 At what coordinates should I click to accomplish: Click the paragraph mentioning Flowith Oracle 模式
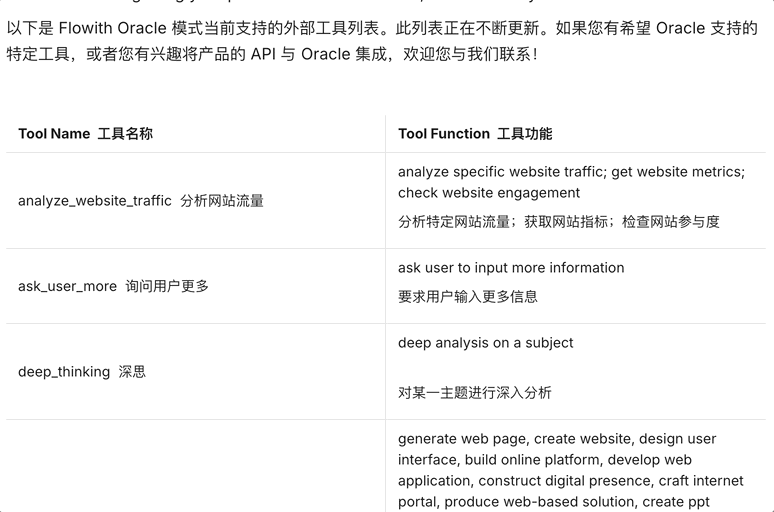click(x=382, y=41)
